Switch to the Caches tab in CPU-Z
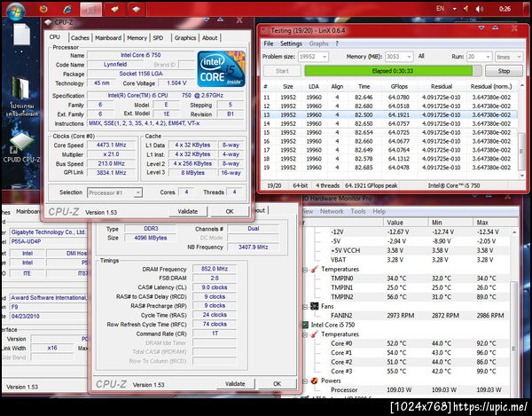 [x=80, y=38]
